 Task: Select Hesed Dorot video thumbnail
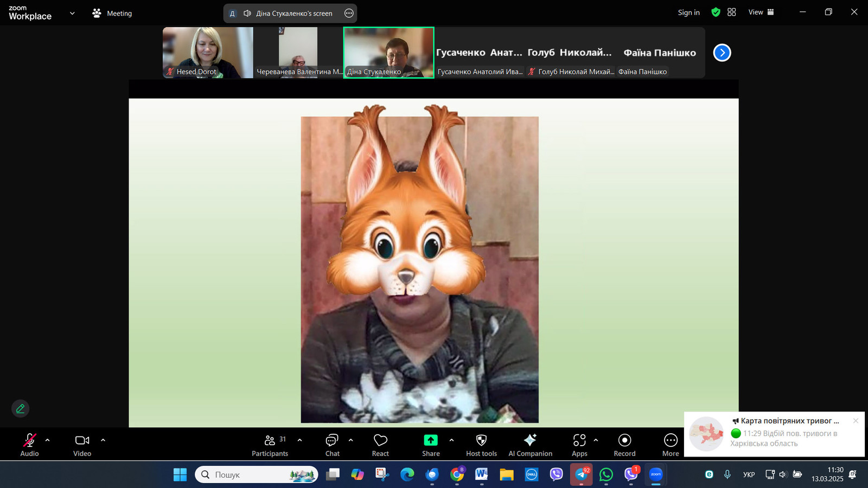pyautogui.click(x=208, y=53)
